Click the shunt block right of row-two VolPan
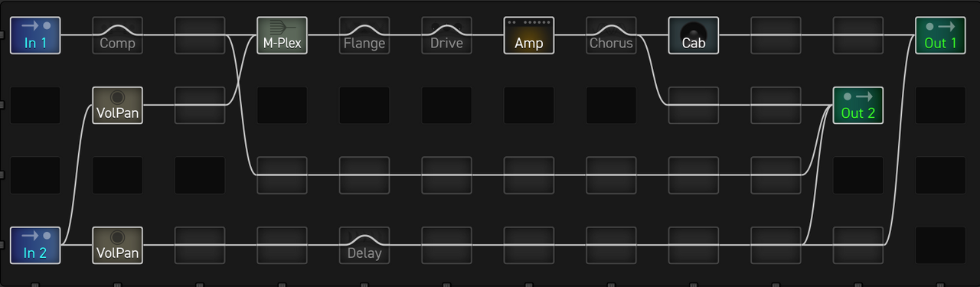This screenshot has width=980, height=287. point(200,106)
